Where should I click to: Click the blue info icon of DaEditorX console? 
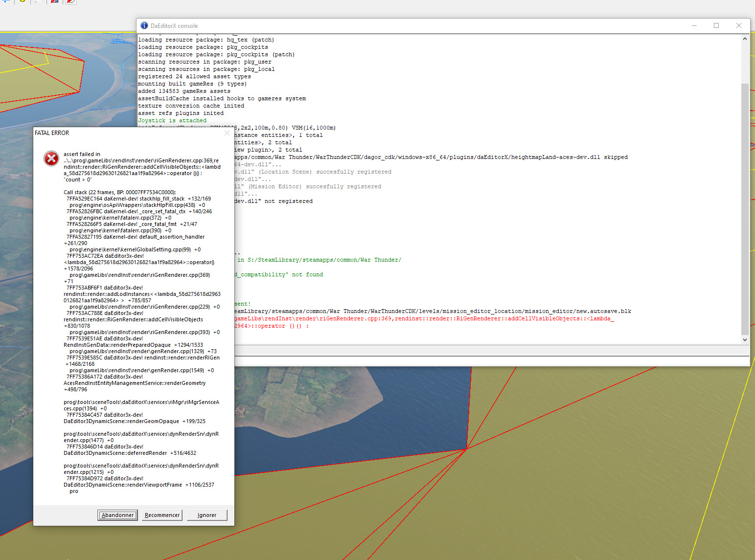pyautogui.click(x=144, y=25)
